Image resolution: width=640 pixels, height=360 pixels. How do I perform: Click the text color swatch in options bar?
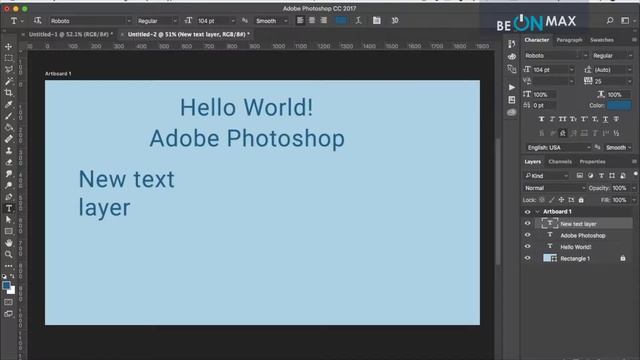tap(341, 20)
